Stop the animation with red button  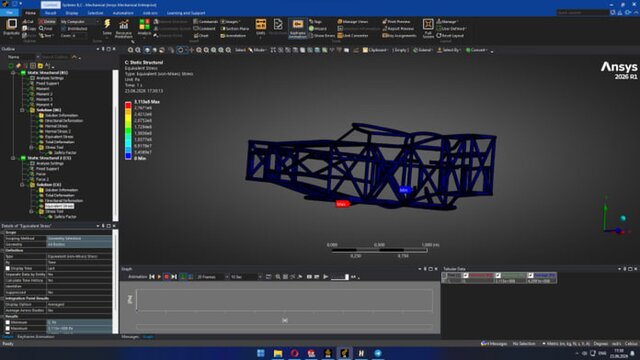(x=167, y=277)
